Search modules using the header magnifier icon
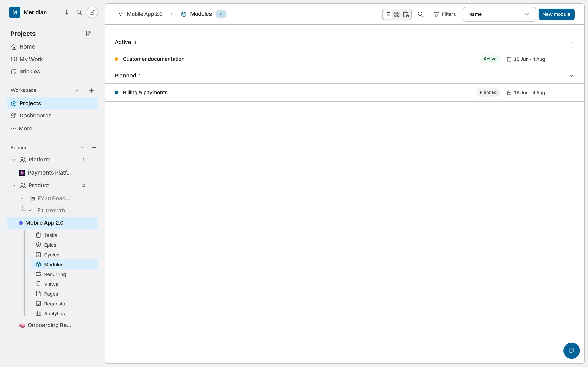 (x=420, y=14)
